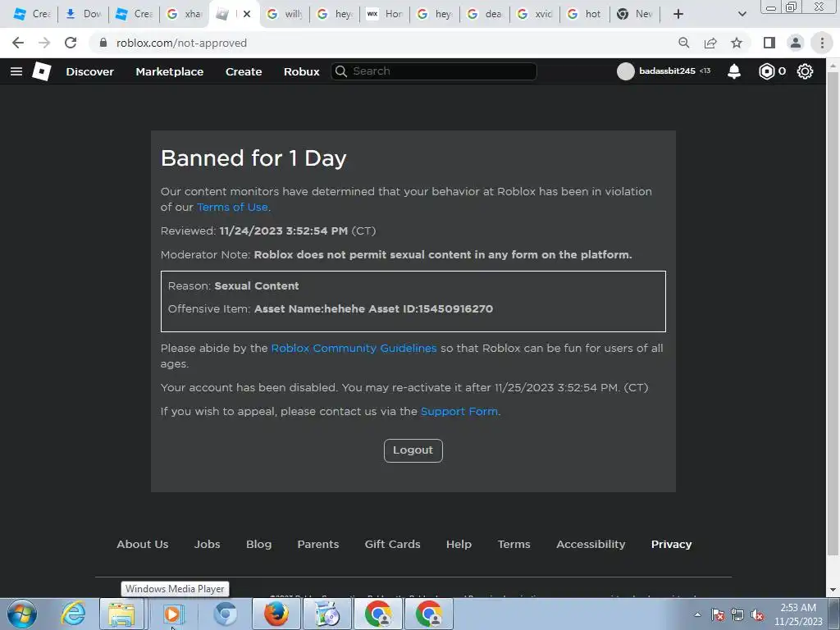Screen dimensions: 840x630
Task: Switch to the 'hot' Google tab
Action: pos(584,14)
